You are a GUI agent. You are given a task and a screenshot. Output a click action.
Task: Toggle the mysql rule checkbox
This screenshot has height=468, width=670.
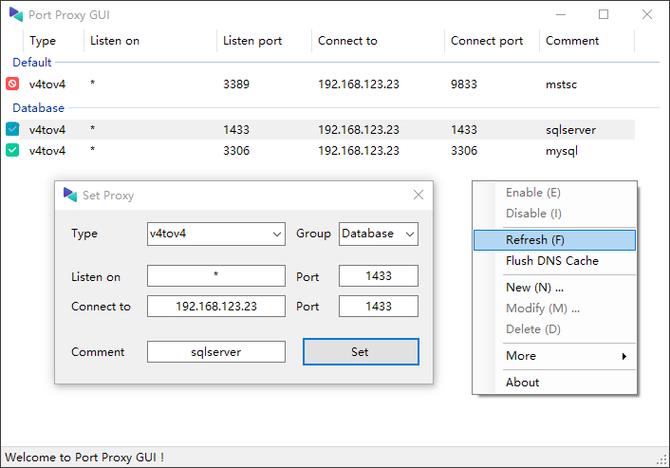point(12,150)
